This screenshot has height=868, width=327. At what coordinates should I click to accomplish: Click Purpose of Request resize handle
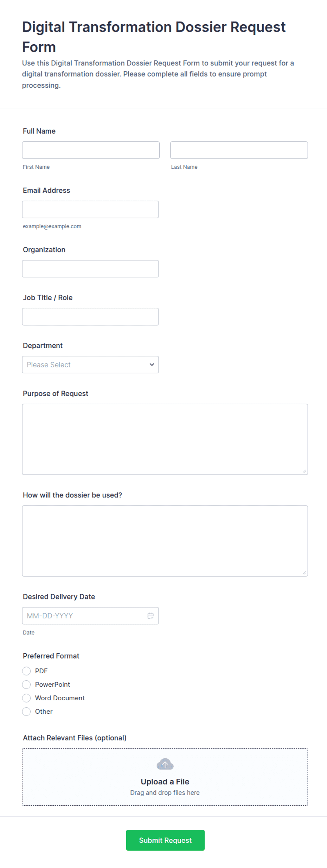click(304, 471)
